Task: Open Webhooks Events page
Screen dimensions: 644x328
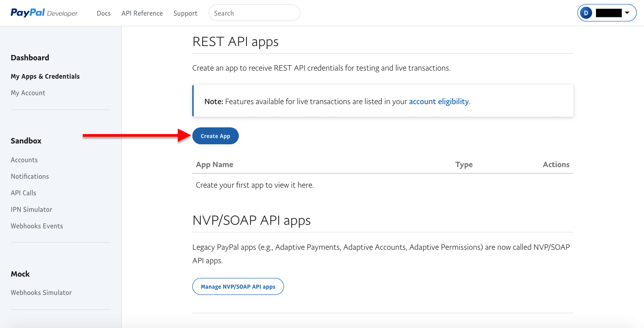Action: pyautogui.click(x=37, y=226)
